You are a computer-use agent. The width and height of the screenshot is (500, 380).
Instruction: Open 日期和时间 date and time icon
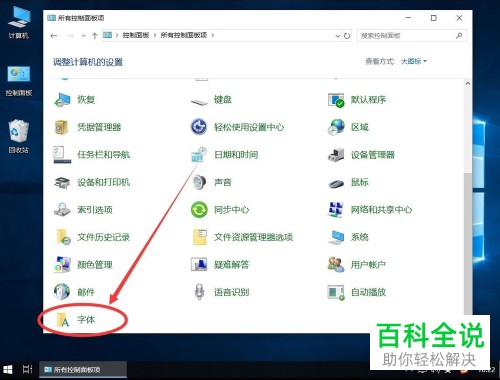(199, 155)
